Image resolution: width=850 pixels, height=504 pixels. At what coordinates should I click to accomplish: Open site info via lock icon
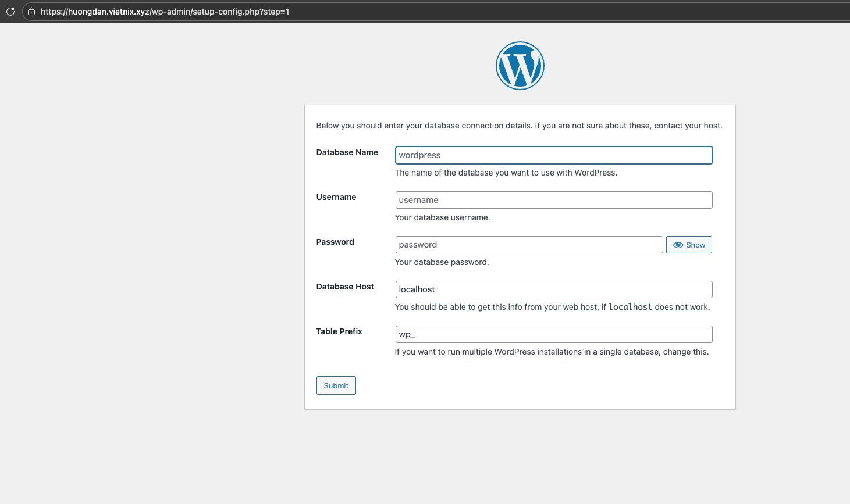[x=31, y=12]
